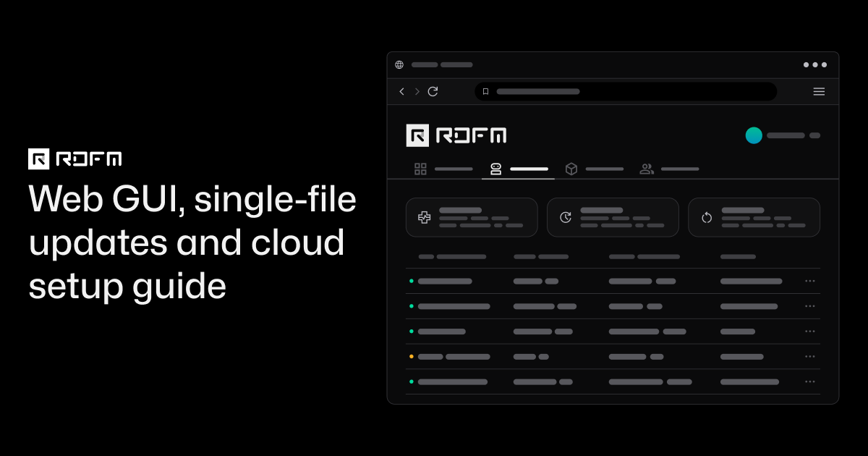Click the browser back arrow
Screen dimensions: 868x456
click(402, 91)
